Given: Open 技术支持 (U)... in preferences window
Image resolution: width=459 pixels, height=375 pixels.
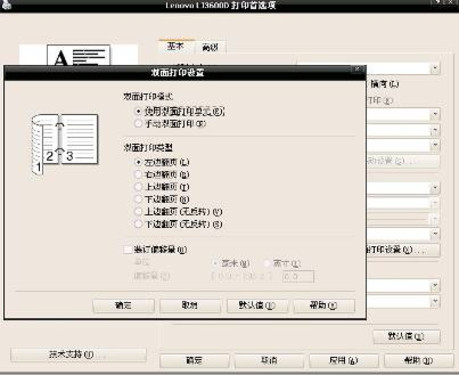Looking at the screenshot, I should 78,355.
